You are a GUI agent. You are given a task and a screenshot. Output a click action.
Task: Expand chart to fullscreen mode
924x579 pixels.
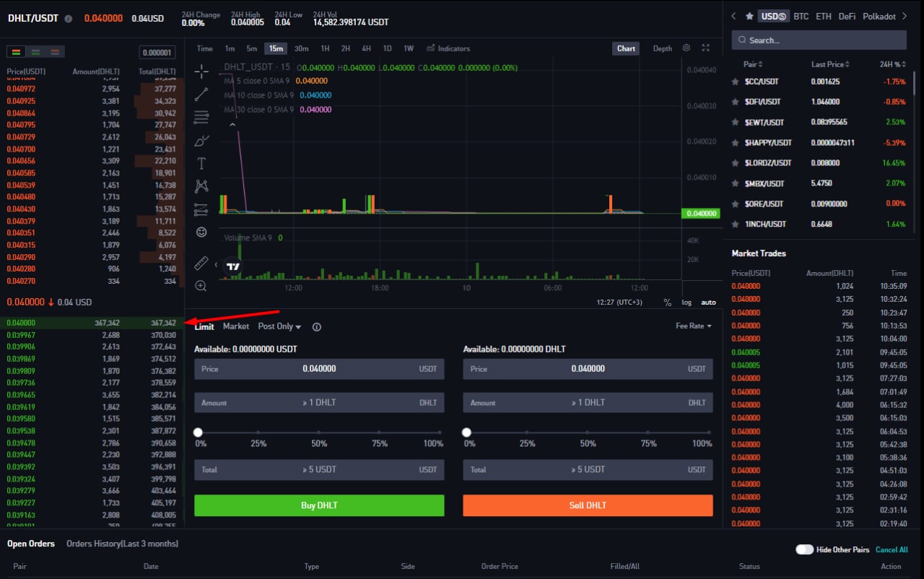coord(706,48)
